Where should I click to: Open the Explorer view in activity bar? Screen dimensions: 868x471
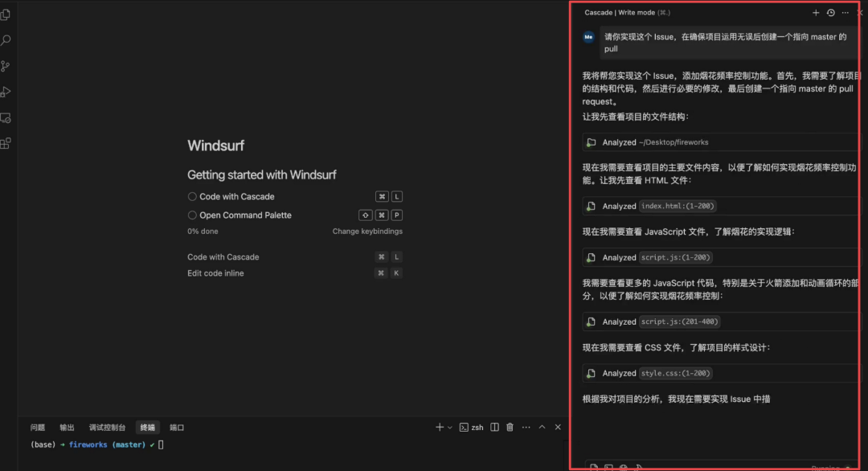pos(6,14)
